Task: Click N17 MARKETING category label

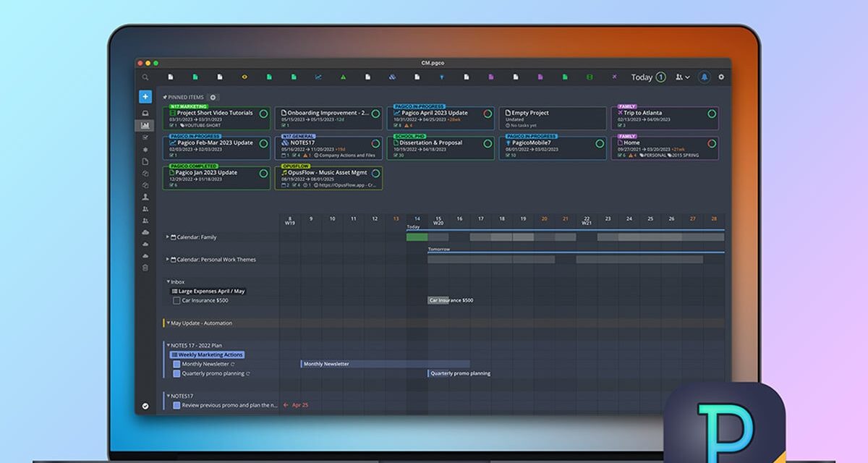Action: [188, 106]
